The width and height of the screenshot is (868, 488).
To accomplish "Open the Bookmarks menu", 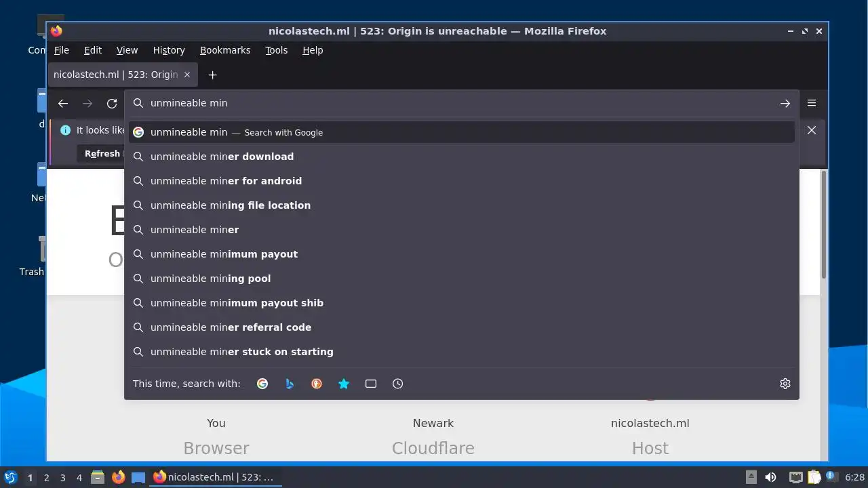I will [x=225, y=50].
